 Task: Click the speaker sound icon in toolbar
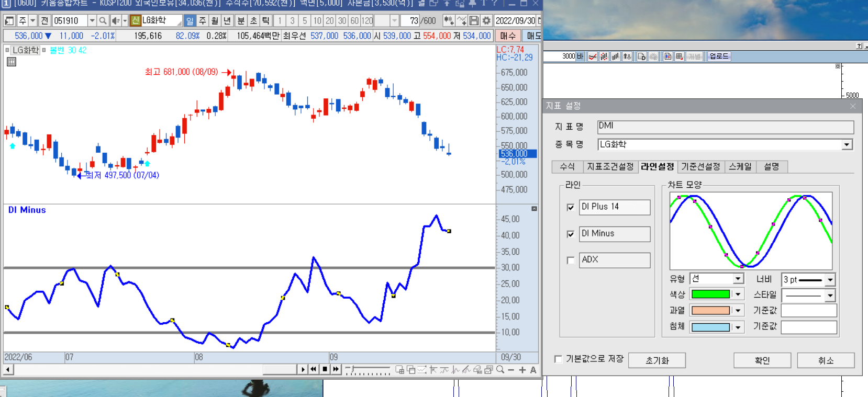(116, 20)
